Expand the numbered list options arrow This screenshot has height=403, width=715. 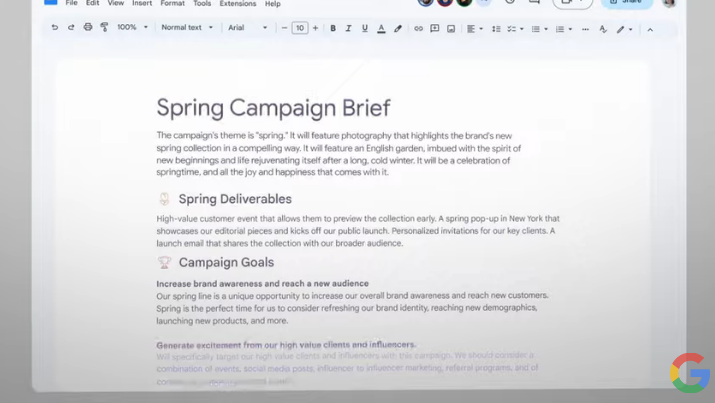(x=570, y=29)
